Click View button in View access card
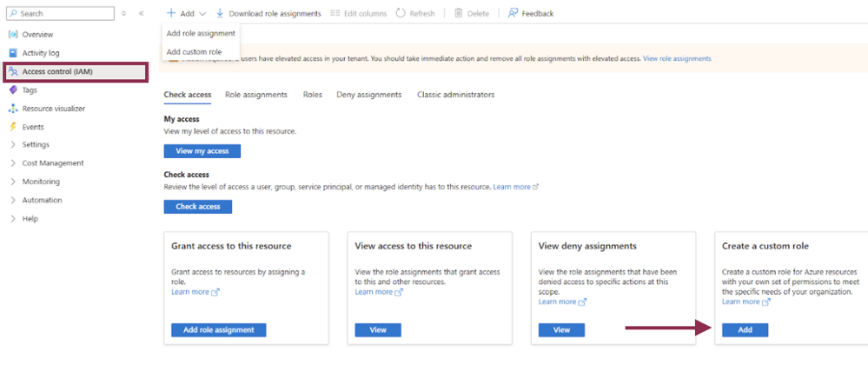 378,329
